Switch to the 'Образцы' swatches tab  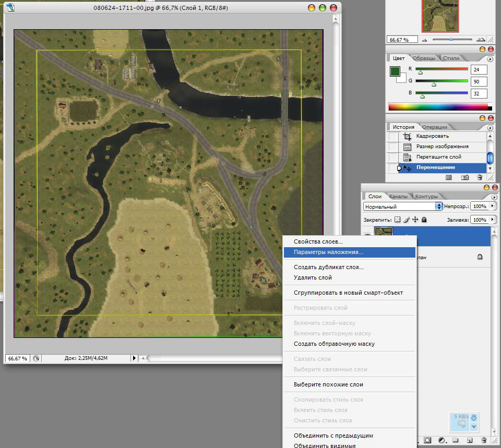point(424,58)
